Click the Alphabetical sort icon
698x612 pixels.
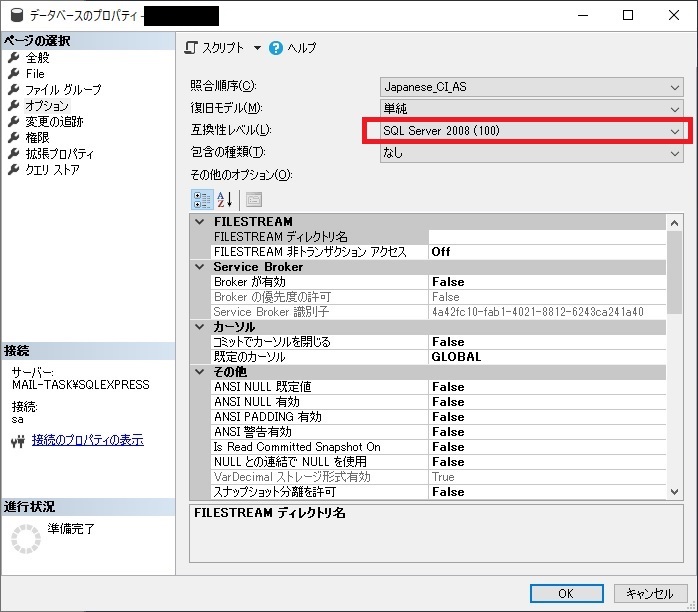point(225,198)
